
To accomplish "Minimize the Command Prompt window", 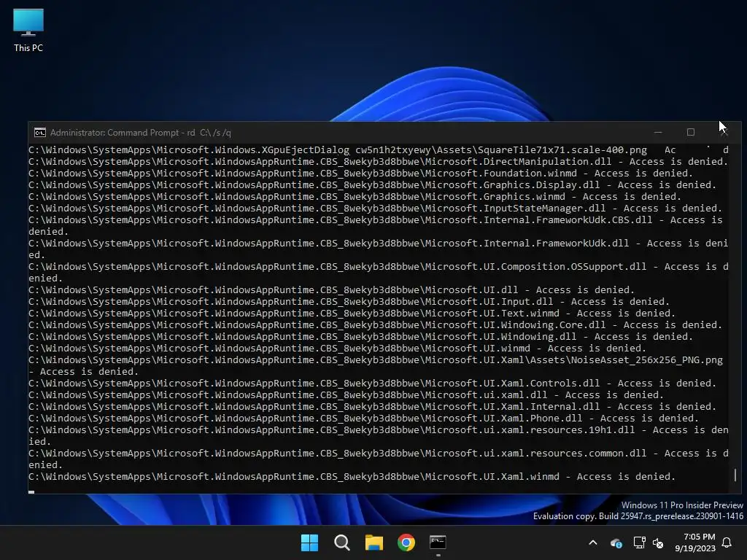I will click(x=658, y=133).
